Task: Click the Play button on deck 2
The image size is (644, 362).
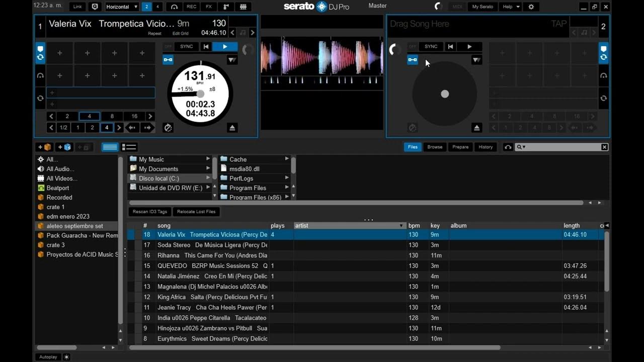Action: (x=469, y=46)
